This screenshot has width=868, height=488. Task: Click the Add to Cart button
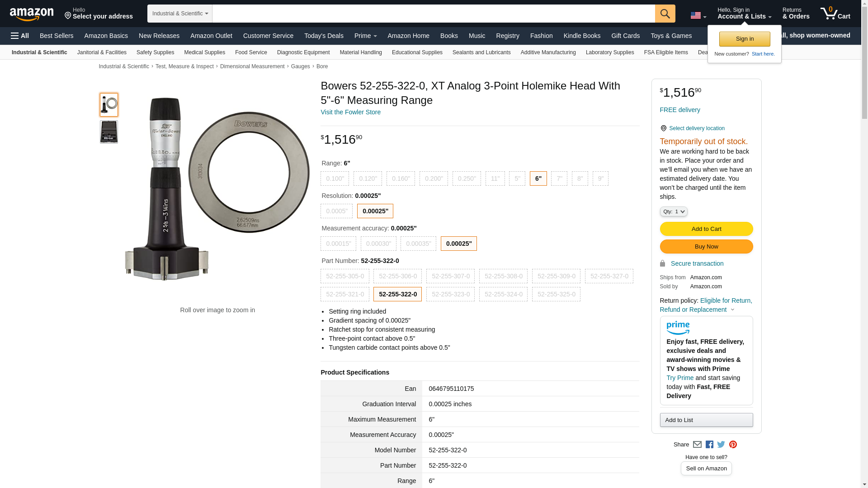[706, 229]
